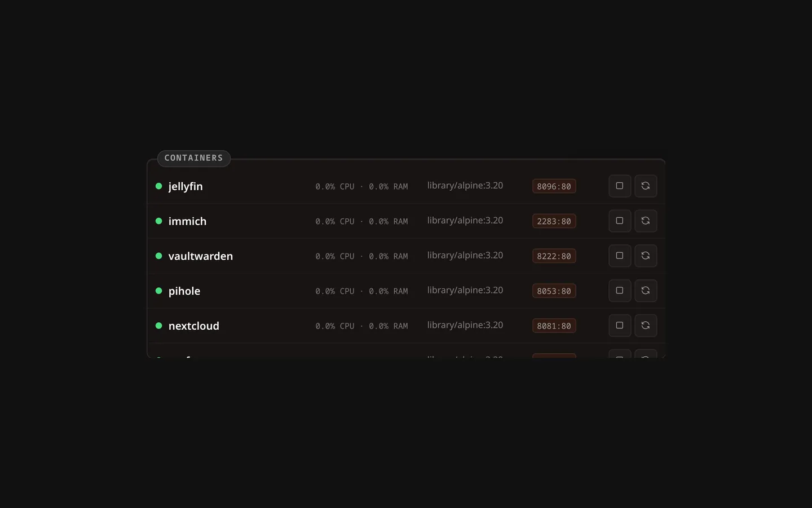Click the CONTAINERS section label
The width and height of the screenshot is (812, 508).
coord(194,158)
